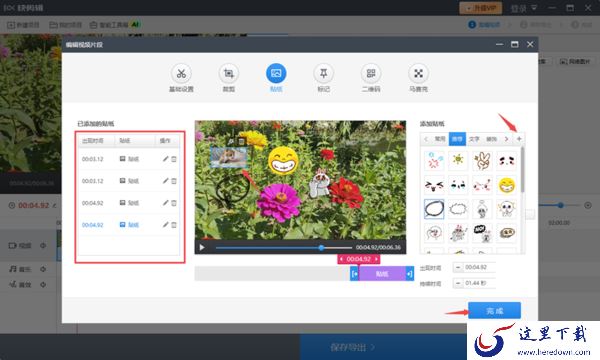Select the black oval sticker on preview
Screen dimensions: 600x360
(x=232, y=189)
